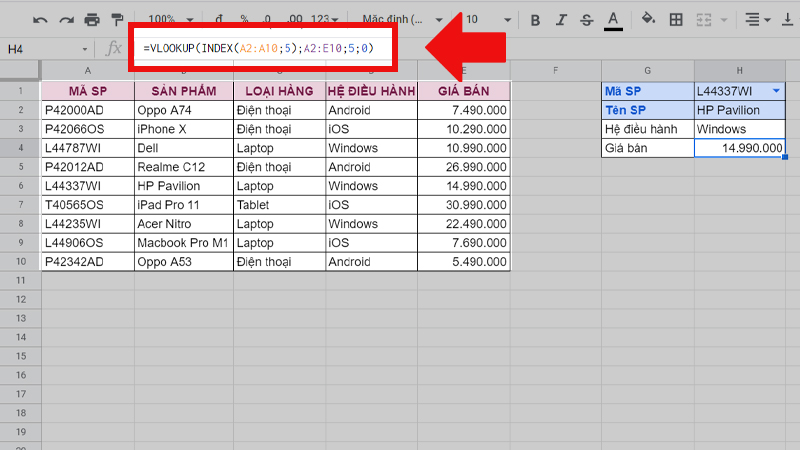Select result cell Windows in column H
800x450 pixels.
point(739,129)
